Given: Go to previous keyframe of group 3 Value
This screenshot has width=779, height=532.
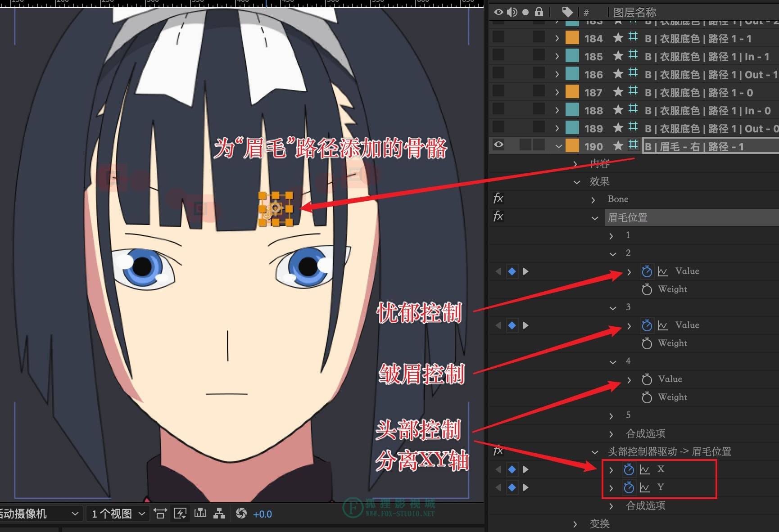Looking at the screenshot, I should coord(498,325).
